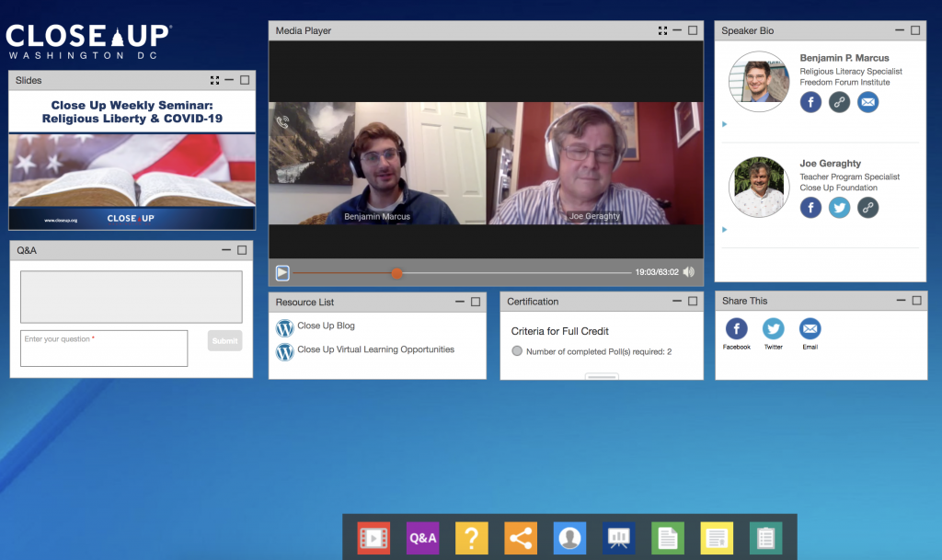Mute the media player volume
Image resolution: width=942 pixels, height=560 pixels.
point(689,272)
